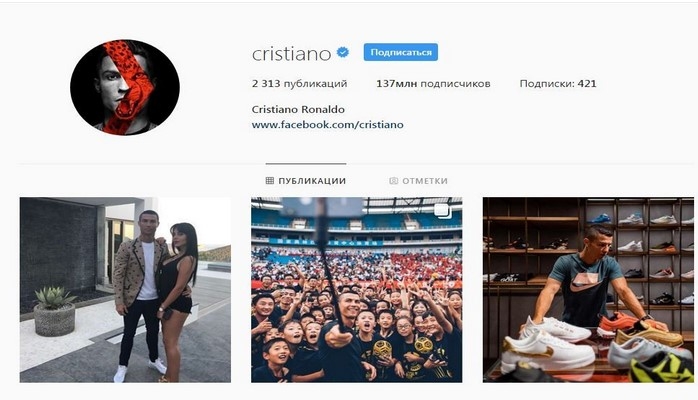Image resolution: width=698 pixels, height=400 pixels.
Task: Open the www.facebook.com/cristiano link
Action: click(x=328, y=125)
